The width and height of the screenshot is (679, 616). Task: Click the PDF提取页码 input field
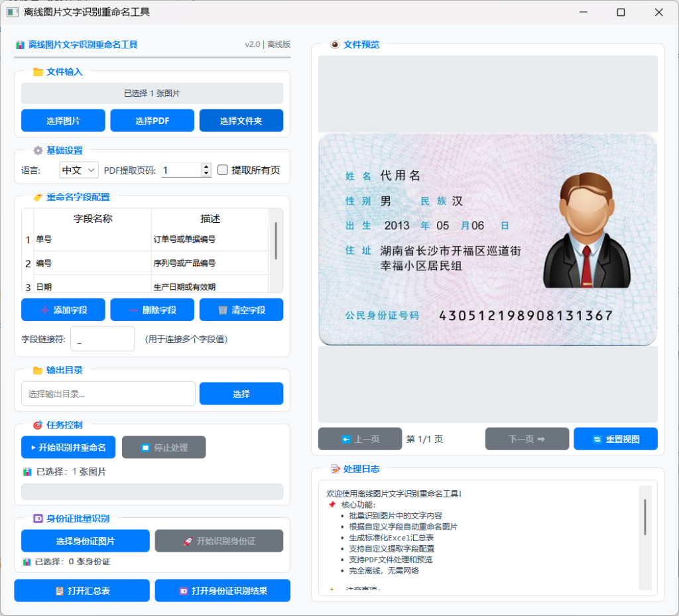pos(181,170)
